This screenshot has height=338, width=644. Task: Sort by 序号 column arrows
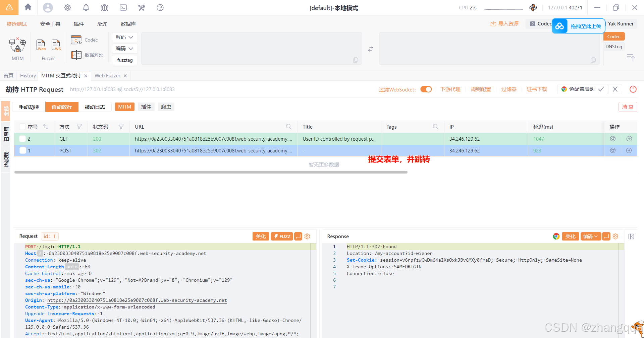[x=46, y=127]
